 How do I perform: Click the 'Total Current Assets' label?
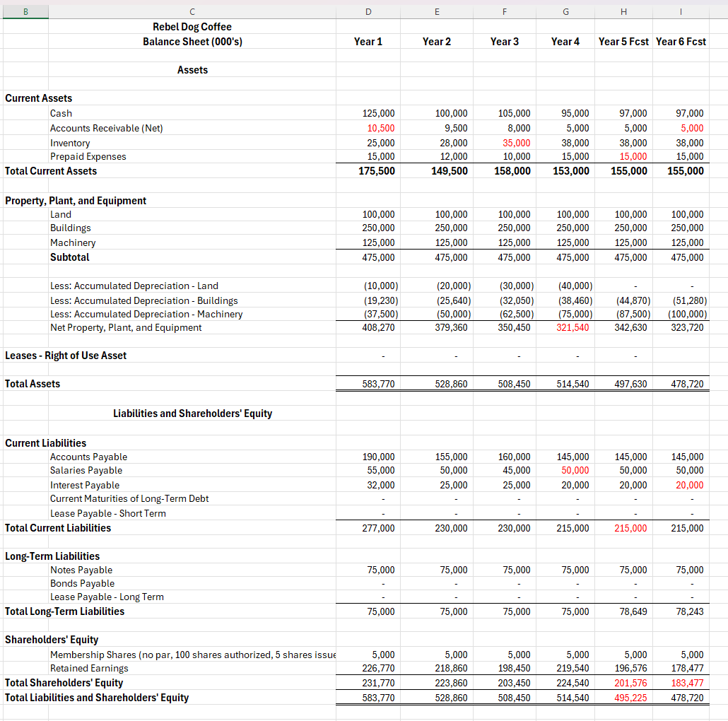[x=51, y=171]
